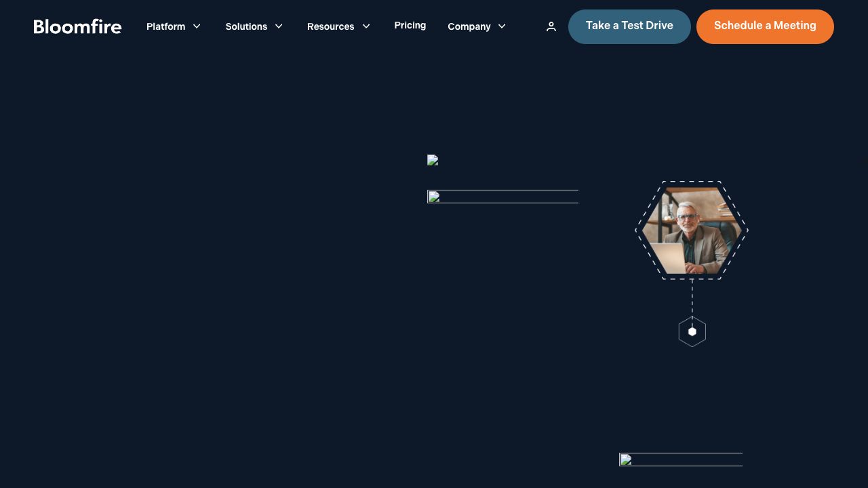Expand the Platform chevron arrow
The height and width of the screenshot is (488, 868).
(x=197, y=26)
